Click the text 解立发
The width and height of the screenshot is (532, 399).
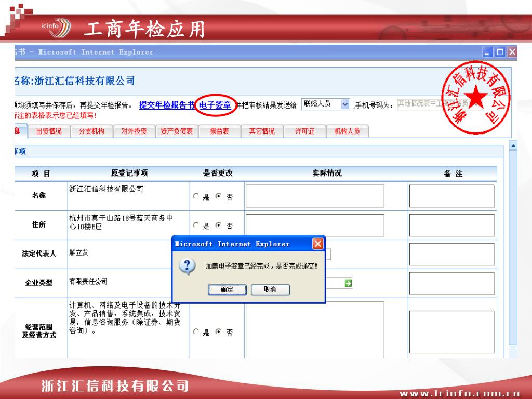[79, 252]
